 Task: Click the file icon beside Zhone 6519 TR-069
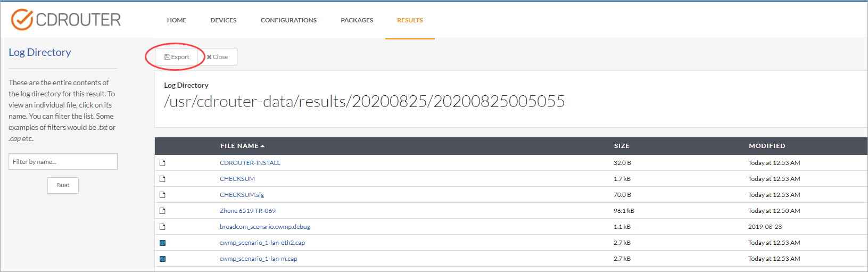click(162, 211)
